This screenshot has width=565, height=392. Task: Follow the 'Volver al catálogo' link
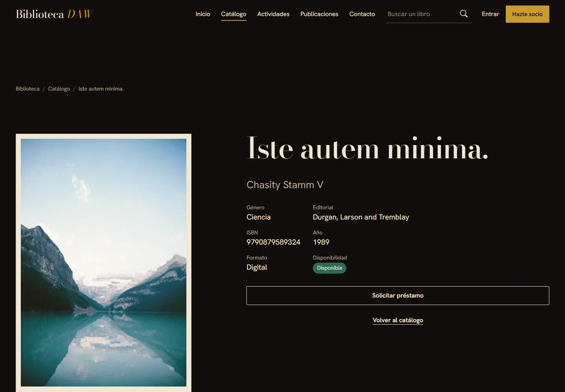click(x=398, y=320)
